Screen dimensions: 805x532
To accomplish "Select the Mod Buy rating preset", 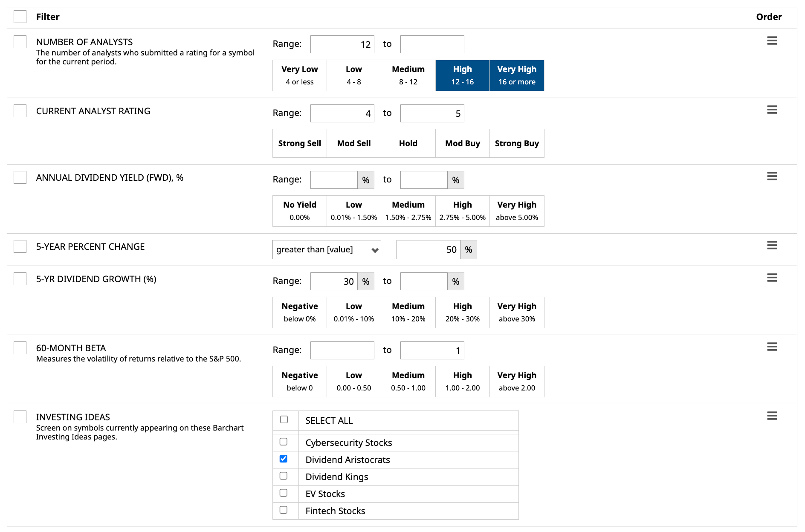I will [x=463, y=143].
